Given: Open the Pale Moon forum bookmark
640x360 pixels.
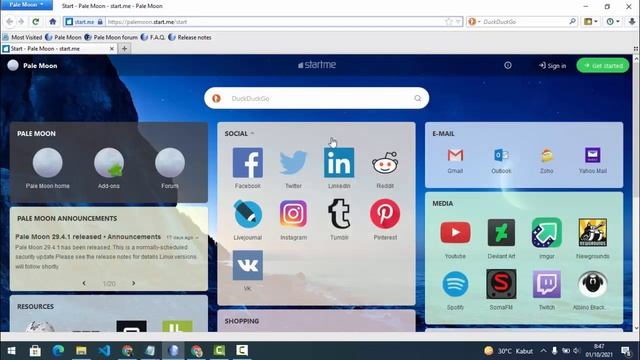Looking at the screenshot, I should click(111, 37).
